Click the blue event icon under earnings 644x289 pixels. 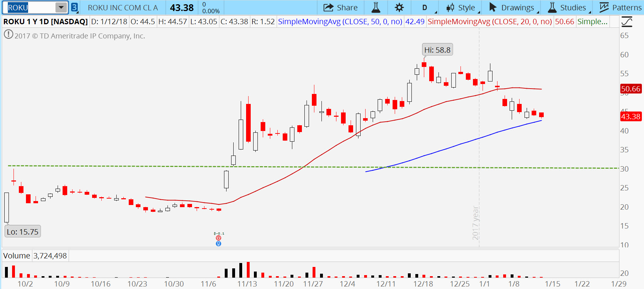[218, 244]
